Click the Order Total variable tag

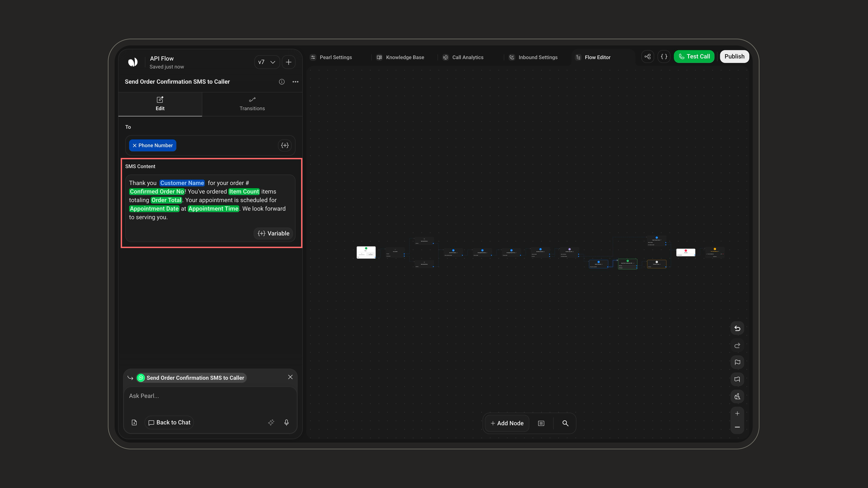[166, 200]
